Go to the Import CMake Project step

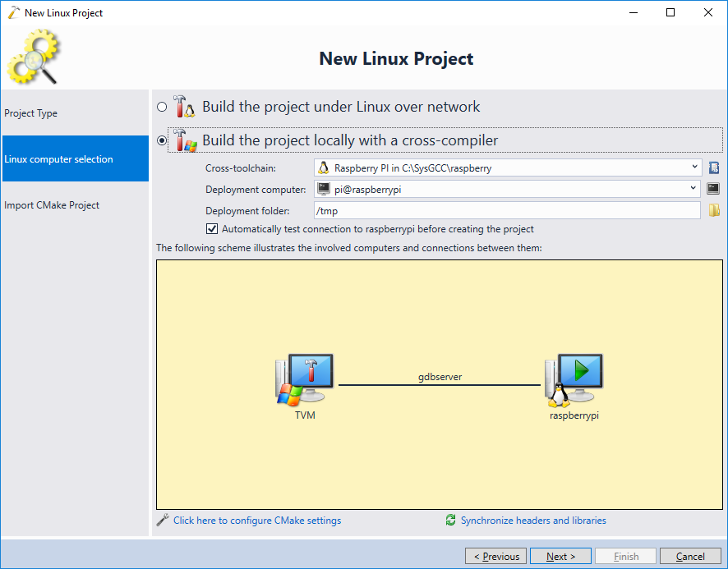click(76, 204)
